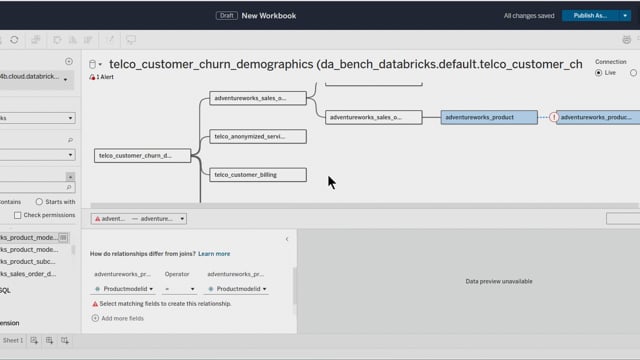Click the horizontal scrollbar under the canvas

364,205
